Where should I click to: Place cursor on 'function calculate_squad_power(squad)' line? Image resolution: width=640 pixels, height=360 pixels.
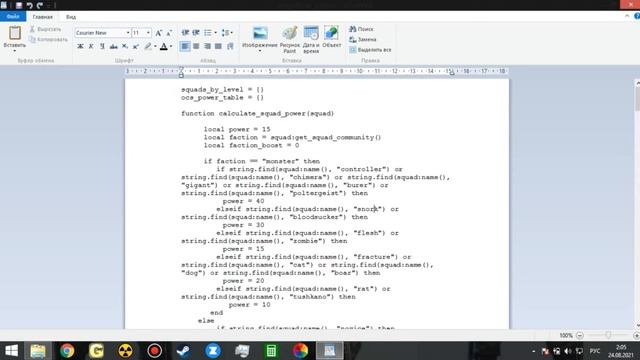(257, 113)
